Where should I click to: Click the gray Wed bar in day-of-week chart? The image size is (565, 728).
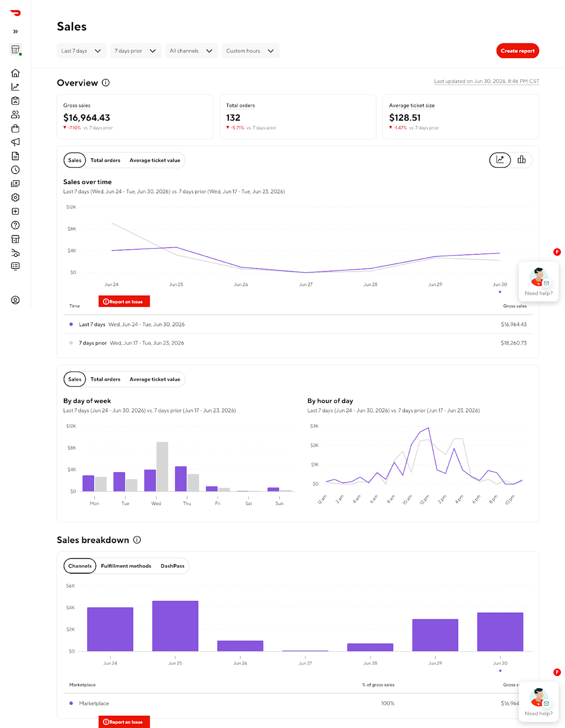point(162,467)
